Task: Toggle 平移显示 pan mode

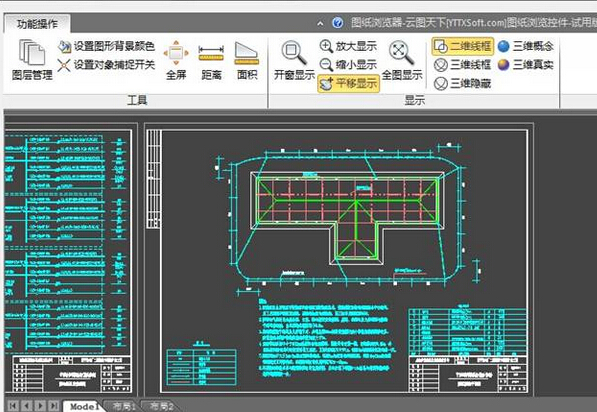Action: coord(348,83)
